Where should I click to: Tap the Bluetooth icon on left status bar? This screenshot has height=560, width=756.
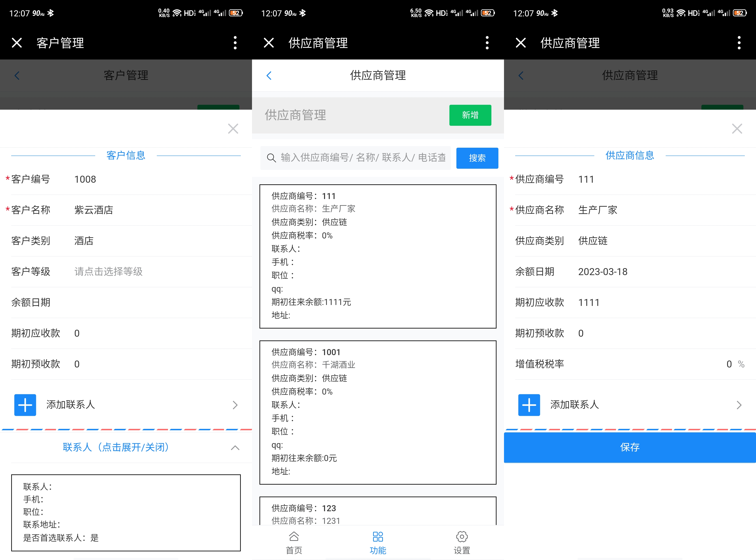[51, 13]
